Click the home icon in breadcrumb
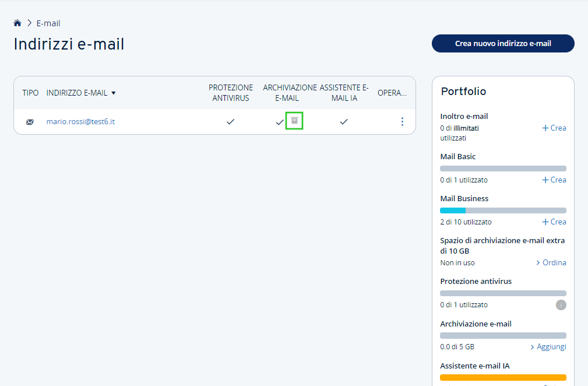This screenshot has width=588, height=386. pyautogui.click(x=17, y=23)
